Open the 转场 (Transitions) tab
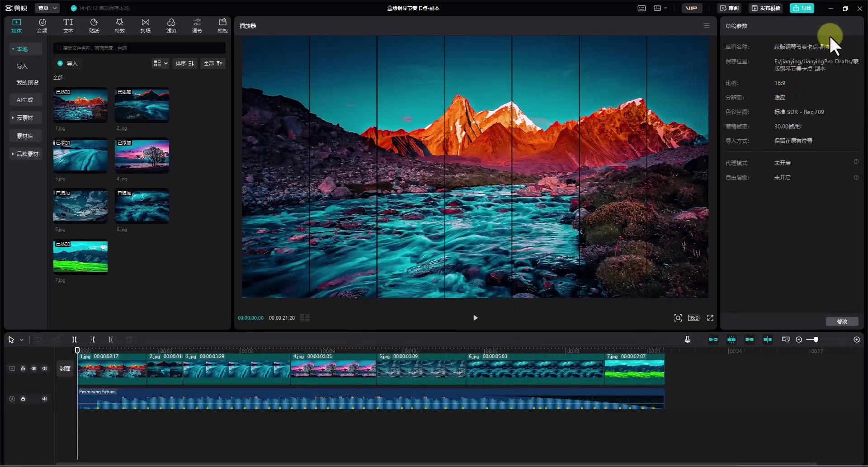 coord(146,26)
